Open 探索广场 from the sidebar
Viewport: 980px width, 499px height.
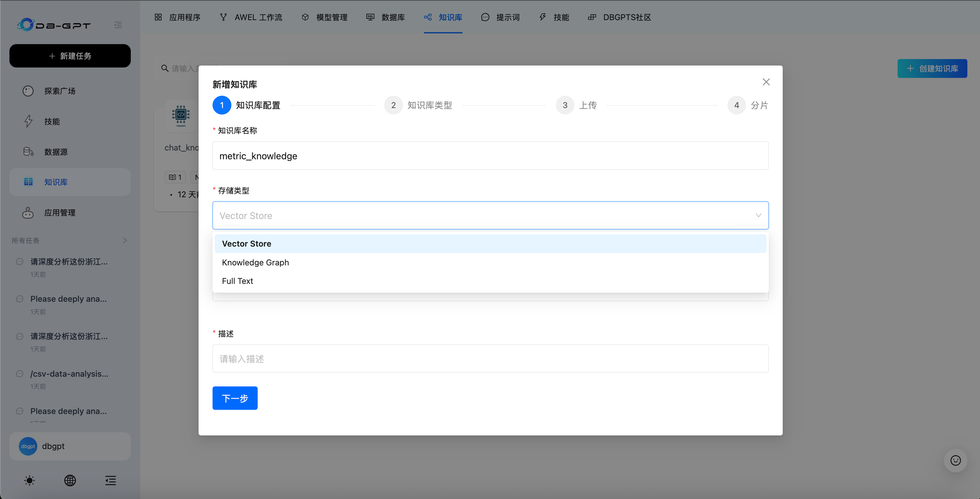click(59, 91)
